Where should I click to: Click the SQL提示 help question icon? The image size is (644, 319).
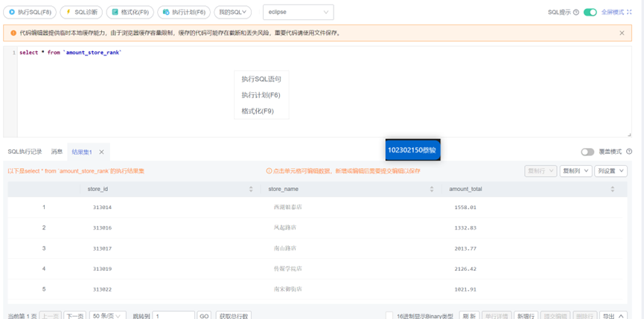(x=576, y=13)
